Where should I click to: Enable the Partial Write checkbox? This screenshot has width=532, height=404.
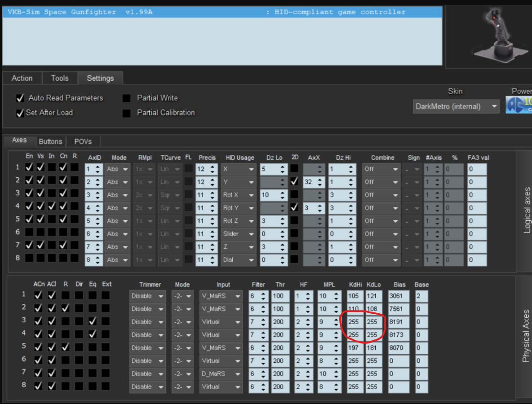(x=127, y=98)
